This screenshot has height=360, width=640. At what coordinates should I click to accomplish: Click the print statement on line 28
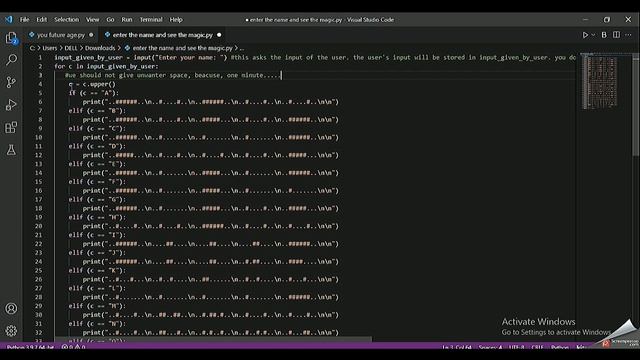(x=211, y=297)
